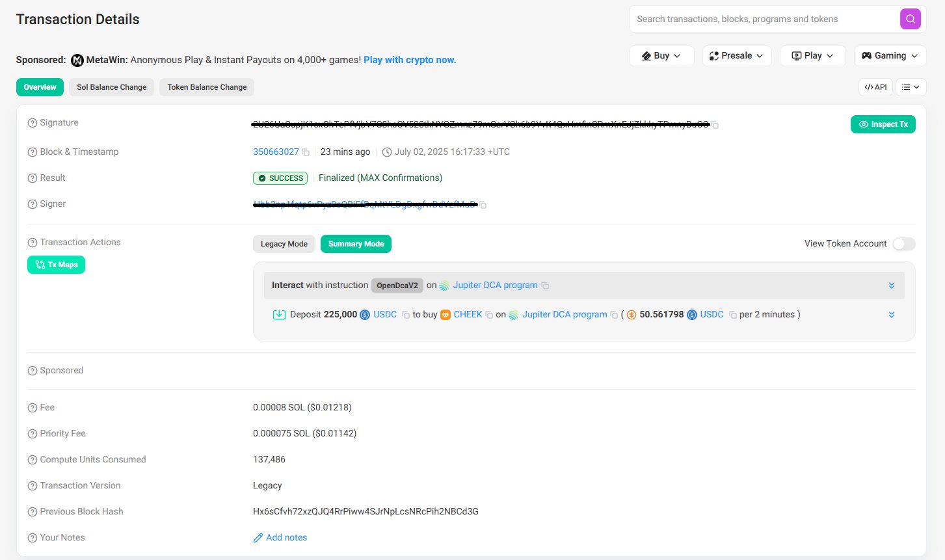
Task: Open the Buy dropdown menu
Action: [661, 56]
